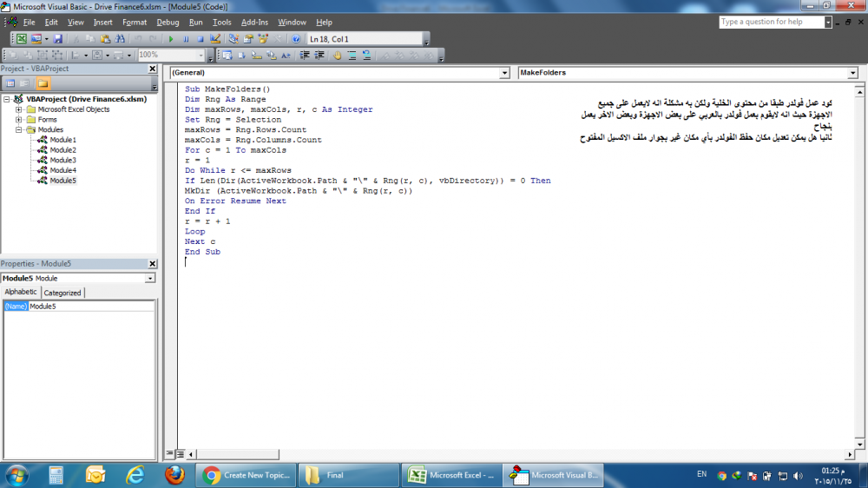Viewport: 868px width, 488px height.
Task: Click View Microsoft Excel icon in toolbar
Action: click(21, 39)
